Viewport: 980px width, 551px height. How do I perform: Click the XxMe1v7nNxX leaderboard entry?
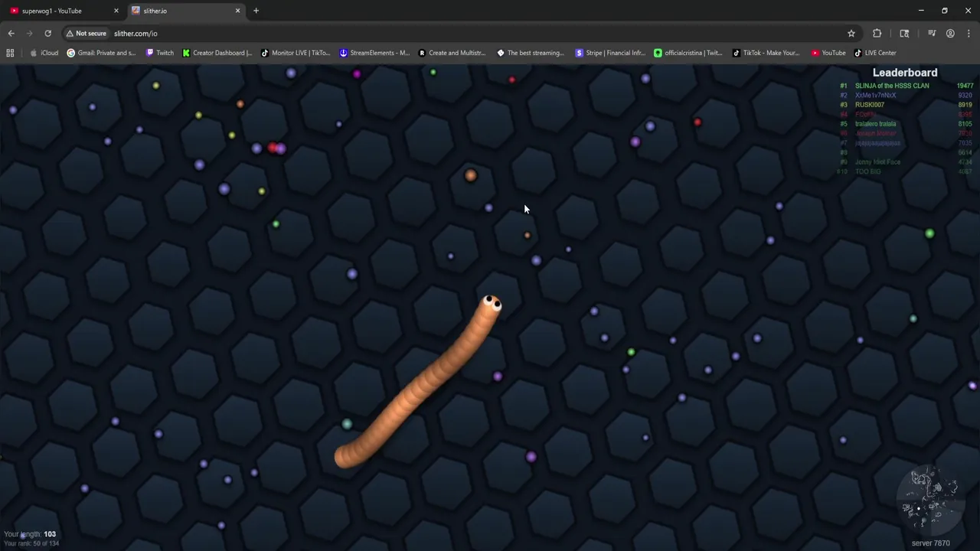tap(875, 95)
